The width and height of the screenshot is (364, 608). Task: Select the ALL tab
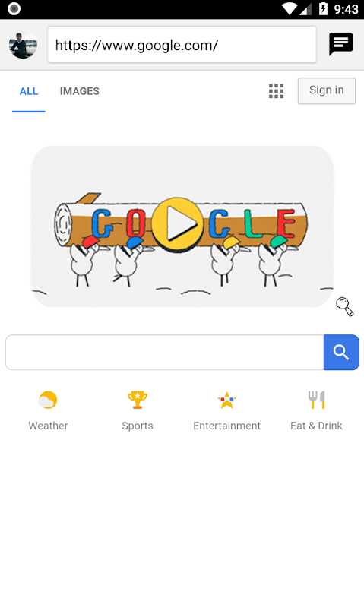pyautogui.click(x=29, y=91)
